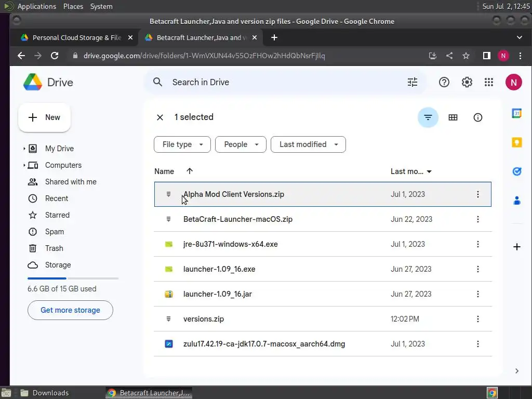The height and width of the screenshot is (399, 532).
Task: Open the Help support icon
Action: [x=444, y=82]
